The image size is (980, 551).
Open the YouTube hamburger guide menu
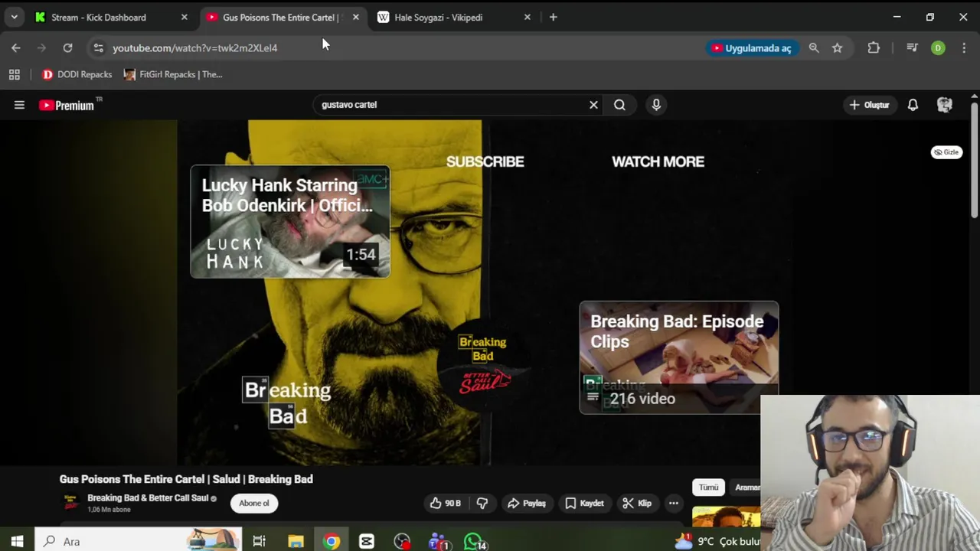click(x=19, y=105)
